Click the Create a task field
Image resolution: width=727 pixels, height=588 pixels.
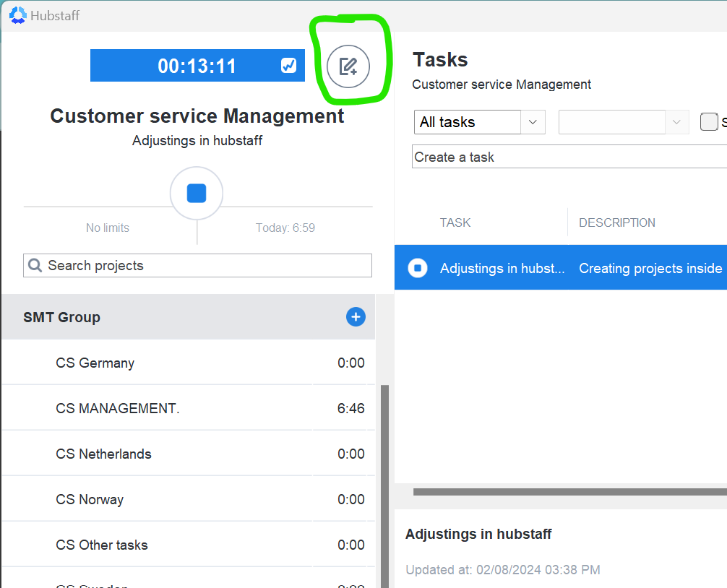567,157
